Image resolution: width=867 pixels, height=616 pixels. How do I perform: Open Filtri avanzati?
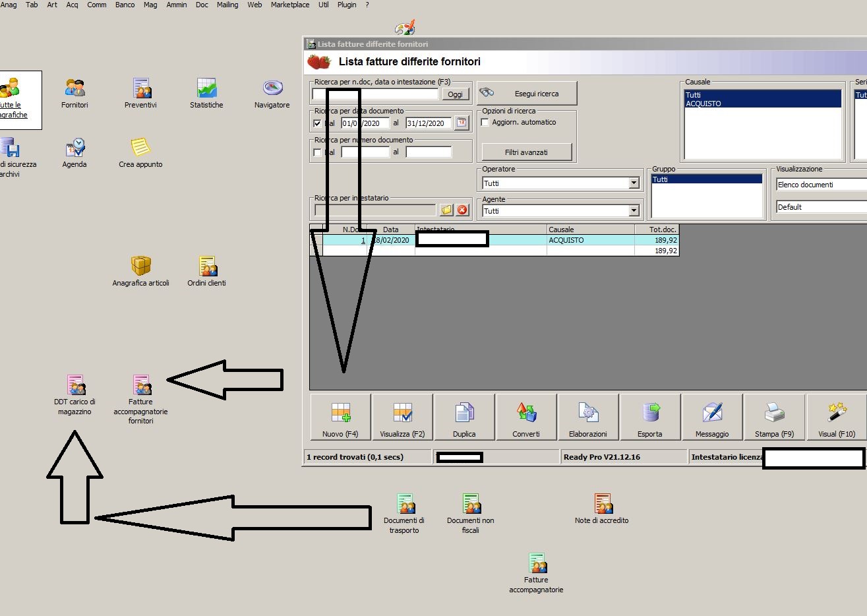coord(526,152)
